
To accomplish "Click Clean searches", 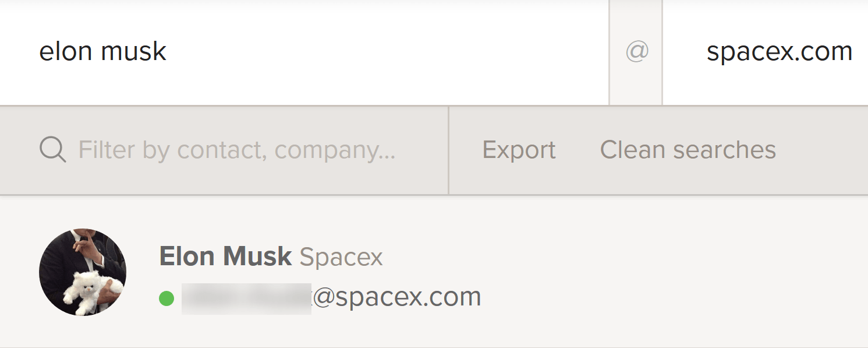I will 688,150.
